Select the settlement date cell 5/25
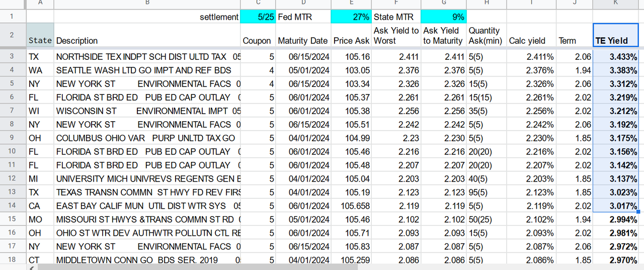 point(258,17)
